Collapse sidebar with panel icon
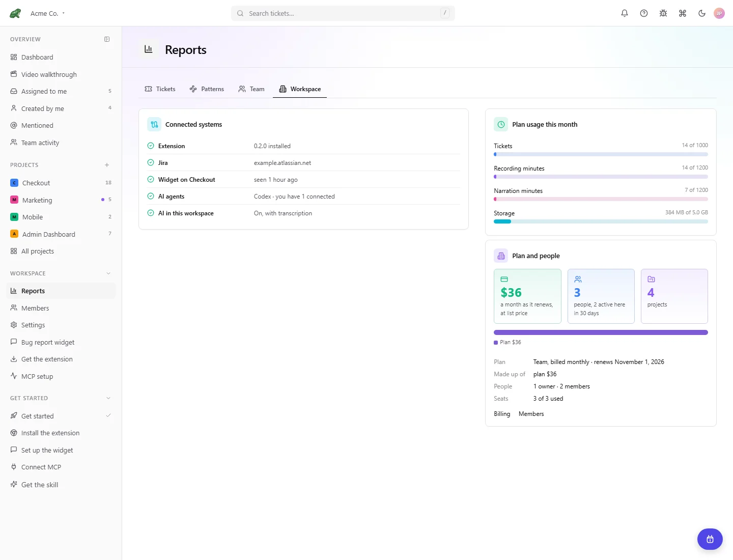The width and height of the screenshot is (733, 560). [x=107, y=39]
